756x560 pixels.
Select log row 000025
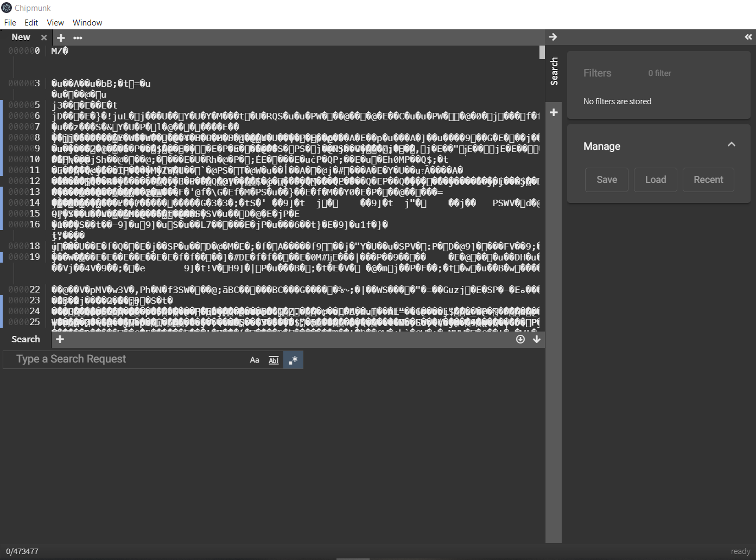(x=271, y=322)
